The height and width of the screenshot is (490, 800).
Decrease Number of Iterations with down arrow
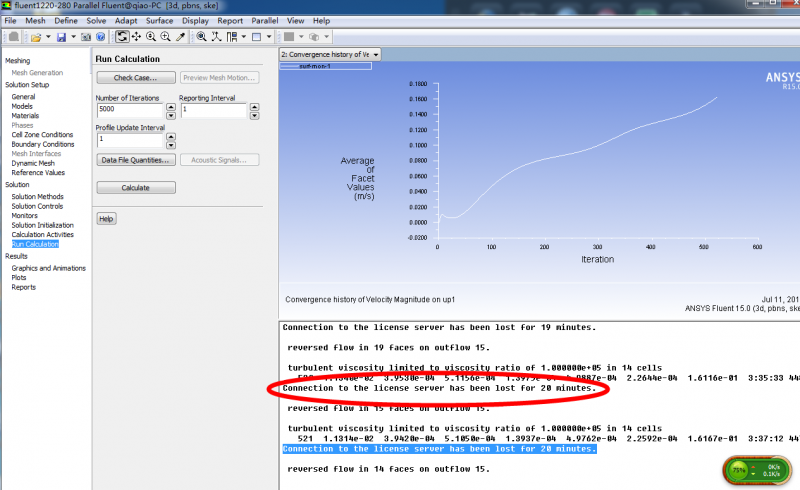(x=171, y=115)
